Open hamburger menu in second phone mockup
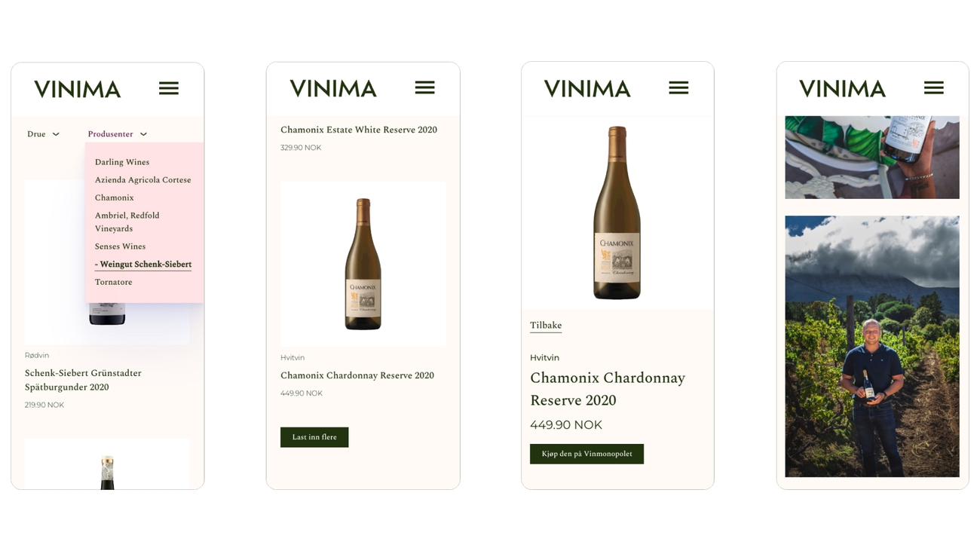 pyautogui.click(x=424, y=87)
